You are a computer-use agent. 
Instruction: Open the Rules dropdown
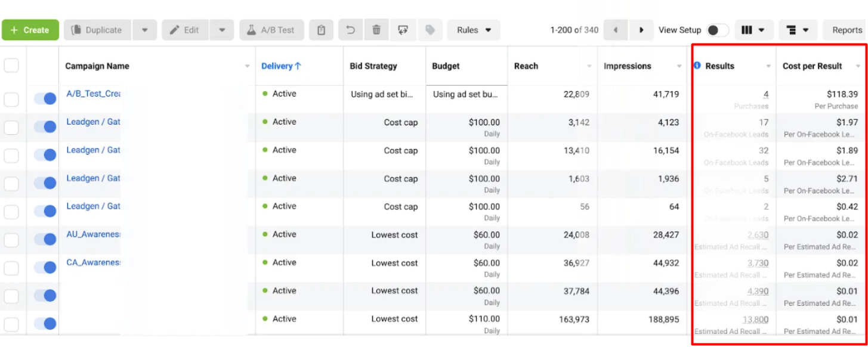pyautogui.click(x=474, y=30)
